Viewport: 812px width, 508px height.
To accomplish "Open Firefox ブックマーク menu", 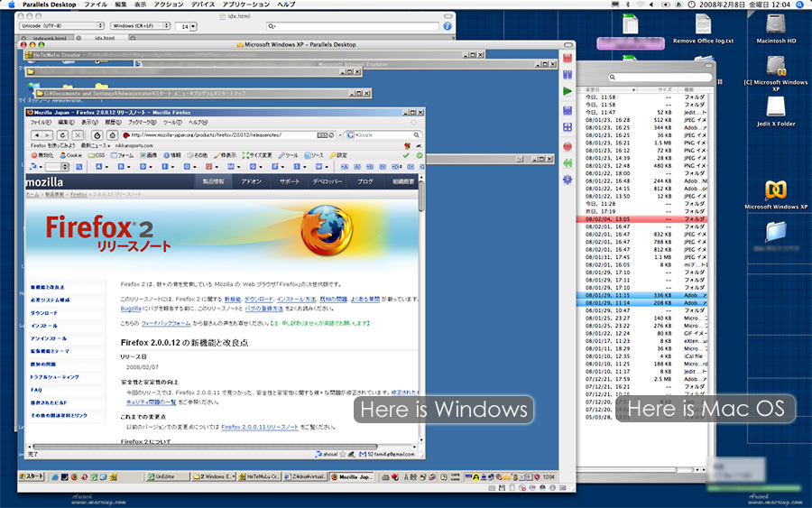I will pyautogui.click(x=142, y=123).
